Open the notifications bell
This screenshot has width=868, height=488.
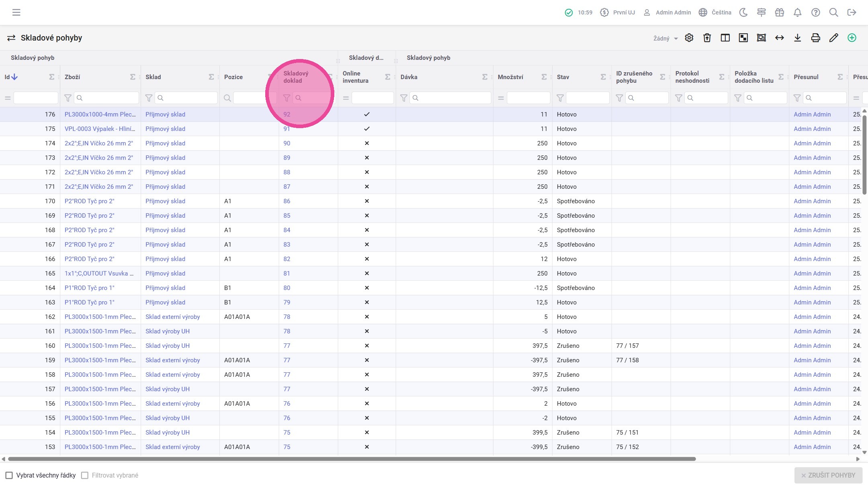pyautogui.click(x=797, y=12)
